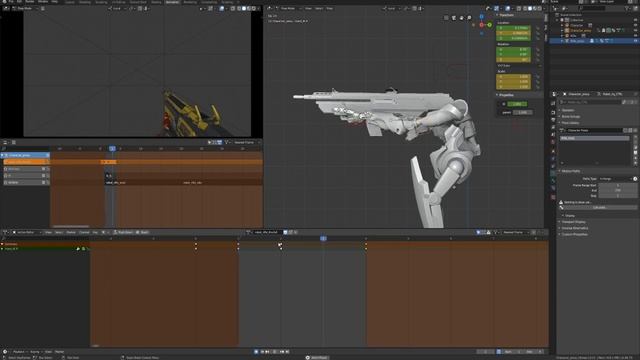
Task: Click green Y axis on navigation gizmo
Action: pyautogui.click(x=489, y=25)
